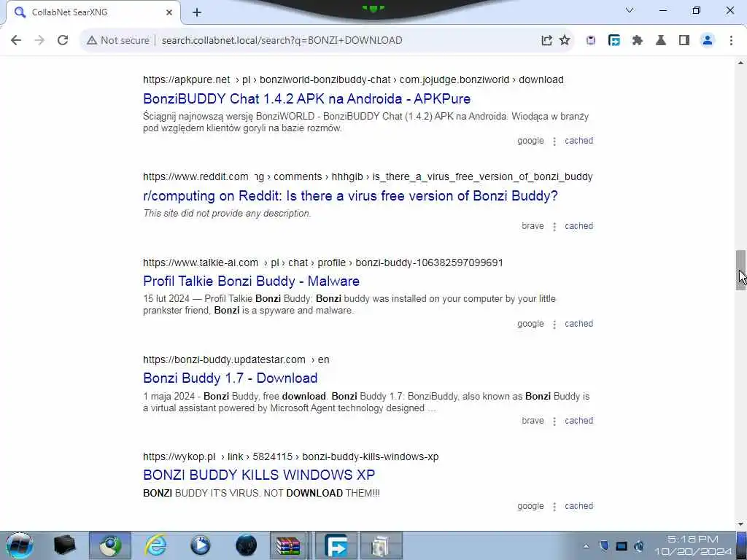Viewport: 747px width, 560px height.
Task: Click the page scrollbar thumb
Action: tap(741, 270)
